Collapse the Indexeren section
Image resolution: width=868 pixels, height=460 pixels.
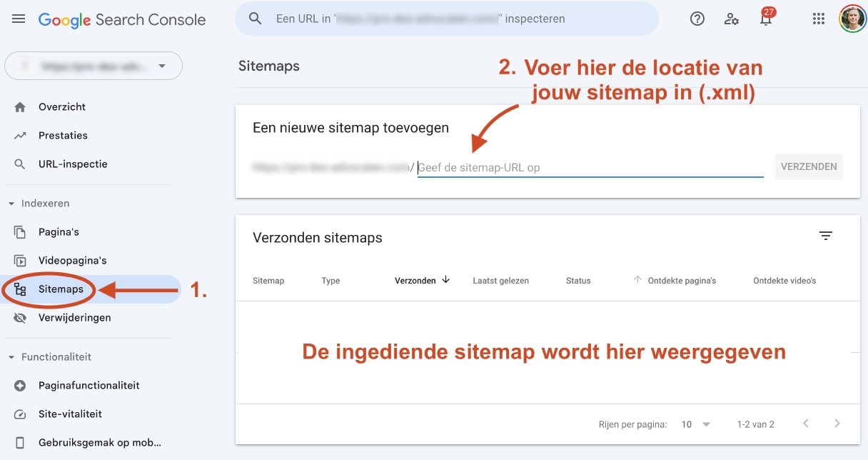(10, 203)
